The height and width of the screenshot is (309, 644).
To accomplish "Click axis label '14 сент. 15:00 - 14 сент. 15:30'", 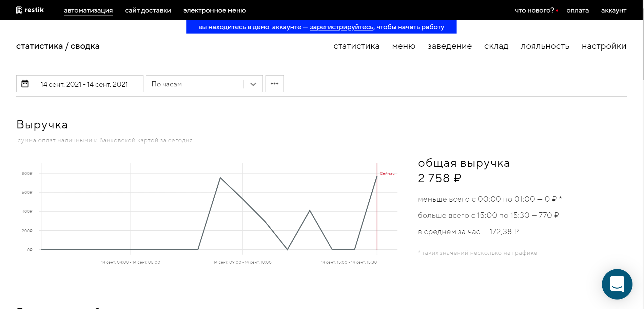I will 349,262.
